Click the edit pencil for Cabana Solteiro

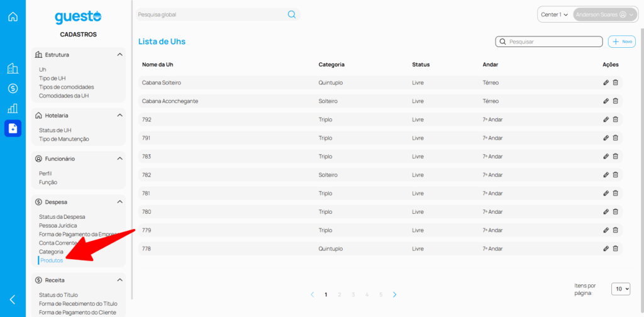tap(606, 82)
